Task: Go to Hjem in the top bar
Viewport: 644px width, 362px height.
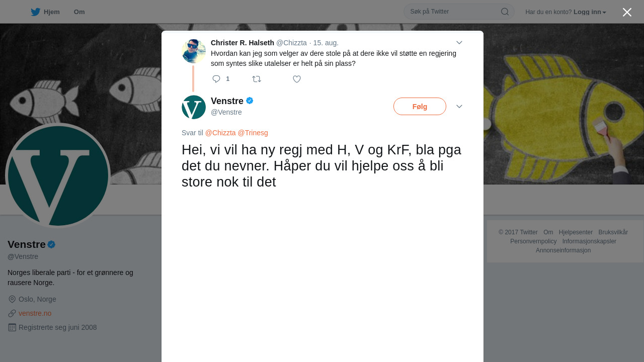Action: 52,12
